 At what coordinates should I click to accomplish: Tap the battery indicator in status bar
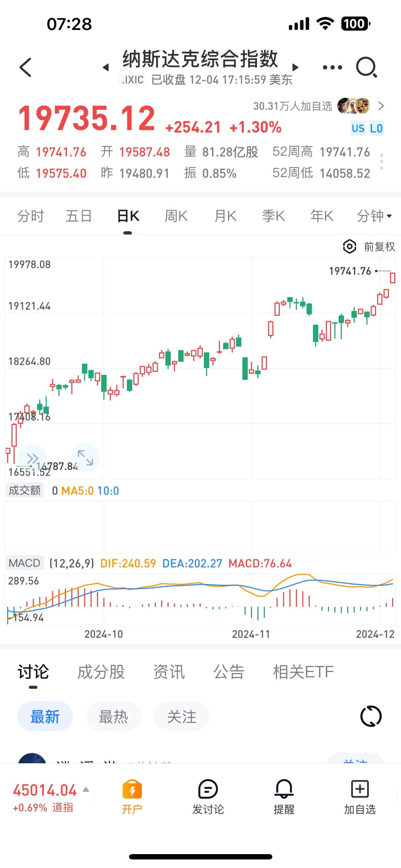(356, 24)
